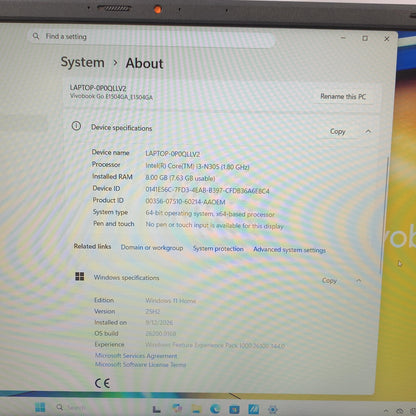Show hidden icons in the system tray
Viewport: 416px width, 416px height.
pos(386,411)
